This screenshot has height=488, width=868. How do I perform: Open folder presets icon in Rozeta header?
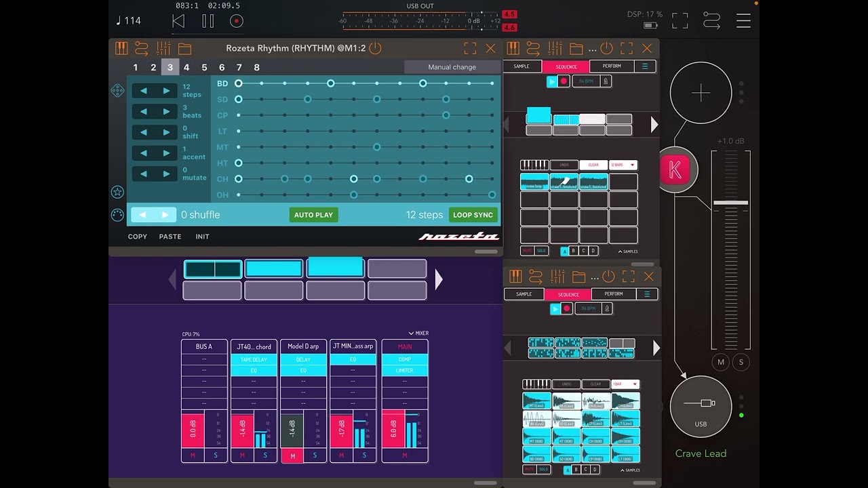tap(184, 49)
